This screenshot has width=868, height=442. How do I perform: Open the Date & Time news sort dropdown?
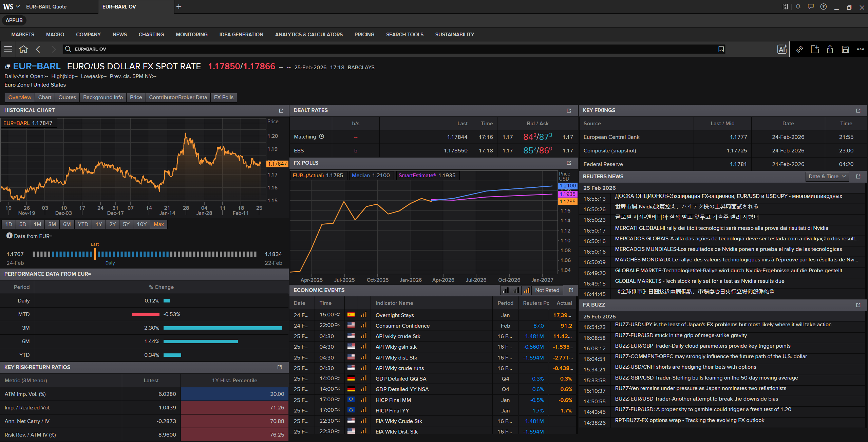pyautogui.click(x=827, y=177)
